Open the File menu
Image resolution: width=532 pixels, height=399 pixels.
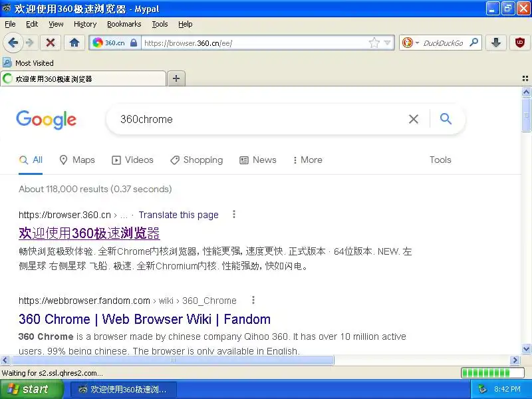pos(10,24)
